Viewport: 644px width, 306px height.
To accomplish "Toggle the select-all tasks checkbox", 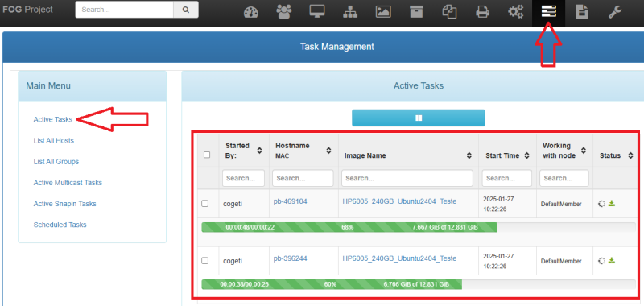I will [x=207, y=155].
